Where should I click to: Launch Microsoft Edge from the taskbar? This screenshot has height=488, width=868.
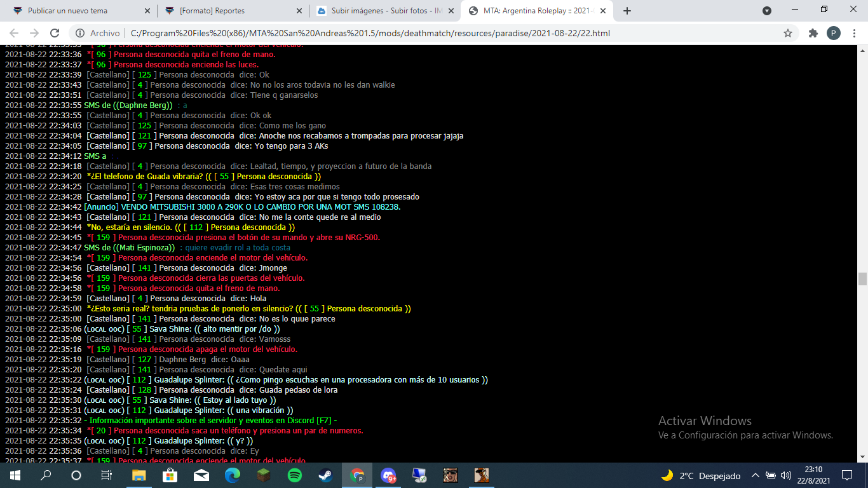[x=232, y=475]
